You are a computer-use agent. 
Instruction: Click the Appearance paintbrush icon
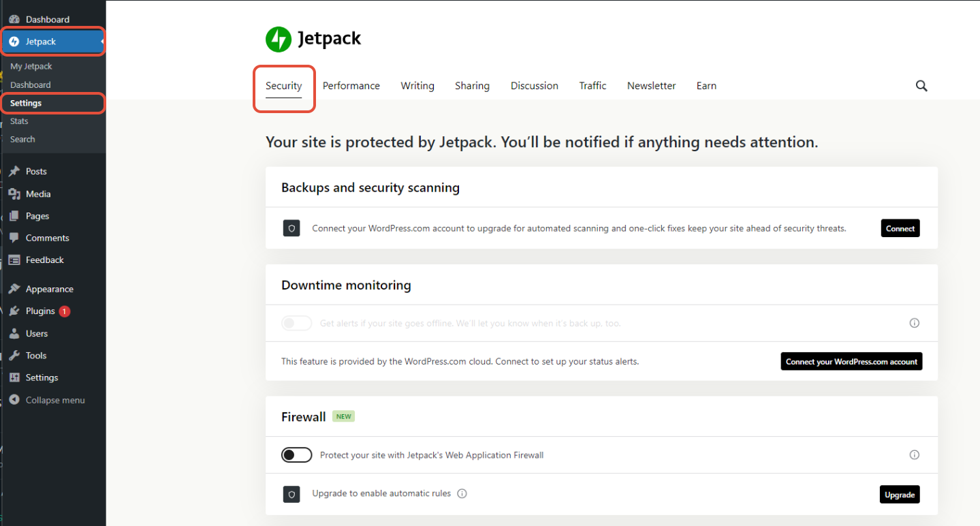click(14, 289)
